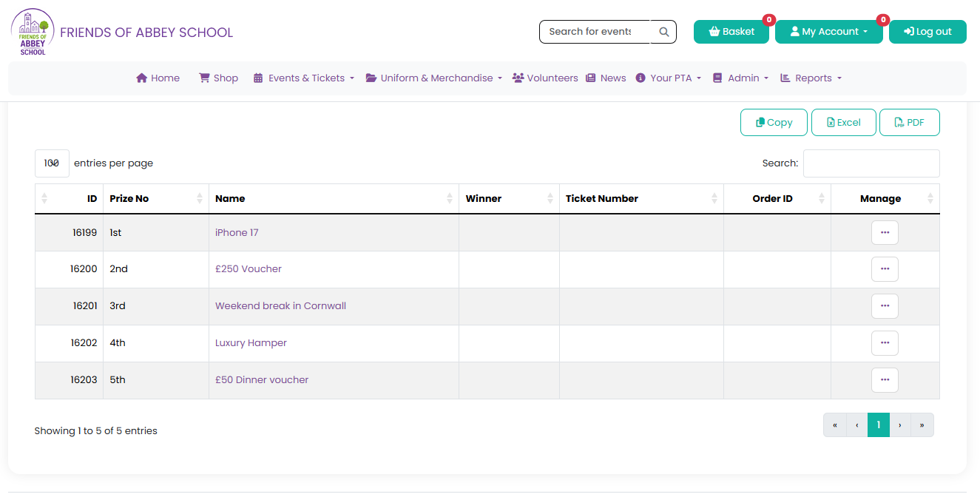Viewport: 980px width, 497px height.
Task: Change entries per page selector
Action: click(52, 163)
